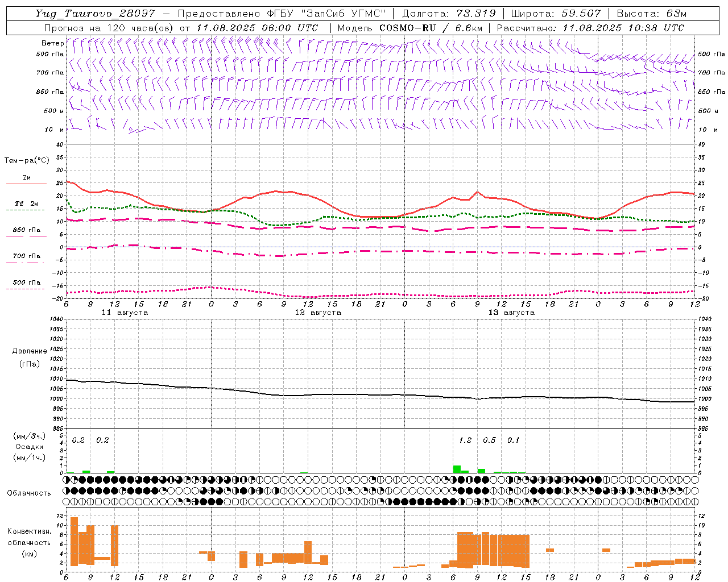Screen dimensions: 728x582
Task: Click the (мм/1ч.) precipitation unit label
Action: tap(30, 458)
